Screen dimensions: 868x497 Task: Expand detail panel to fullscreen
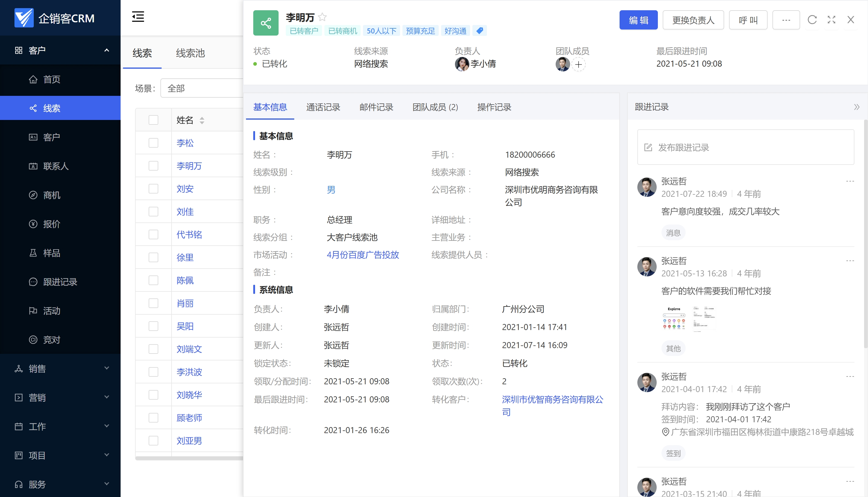[831, 20]
